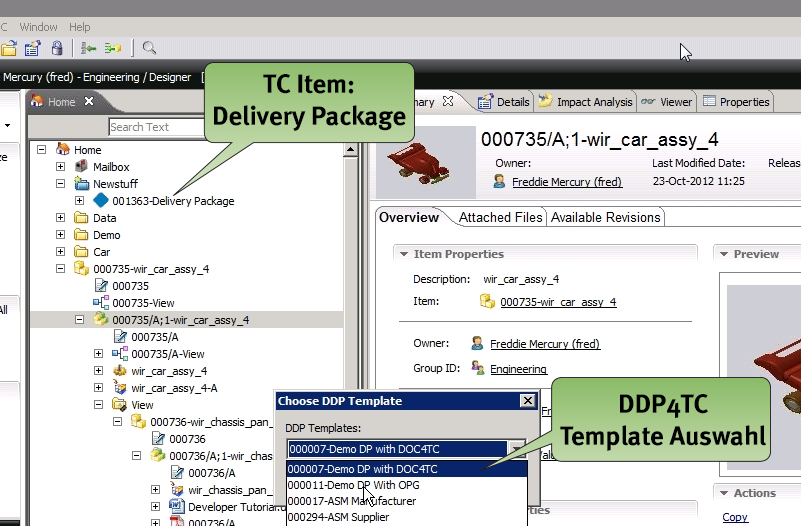The height and width of the screenshot is (526, 801).
Task: Select the blue diamond Delivery Package icon
Action: click(x=101, y=200)
